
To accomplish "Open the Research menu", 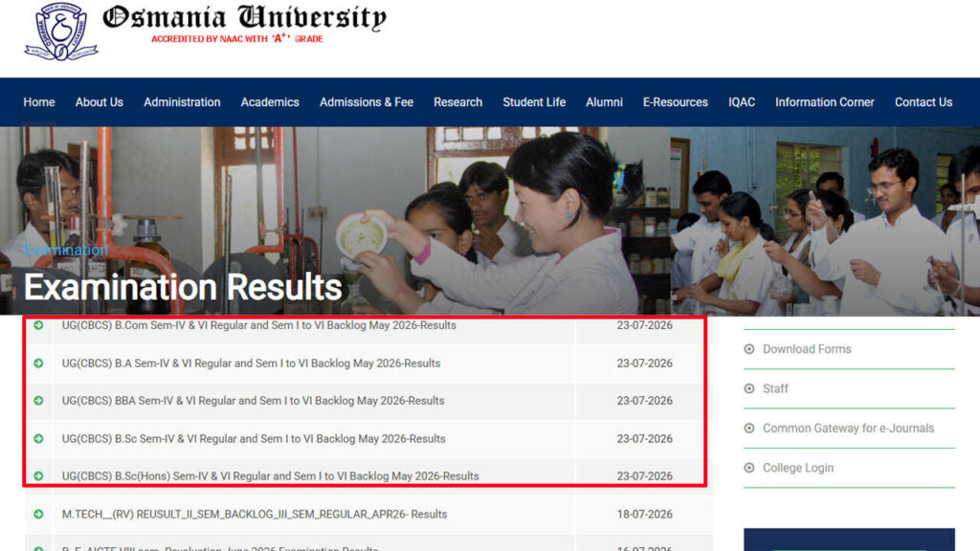I will (458, 102).
